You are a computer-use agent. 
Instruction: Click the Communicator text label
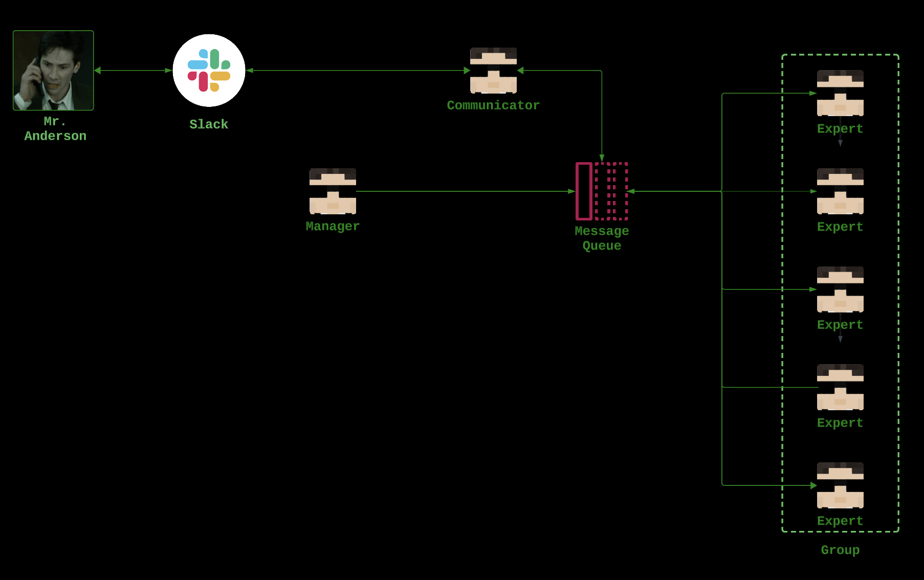coord(493,105)
